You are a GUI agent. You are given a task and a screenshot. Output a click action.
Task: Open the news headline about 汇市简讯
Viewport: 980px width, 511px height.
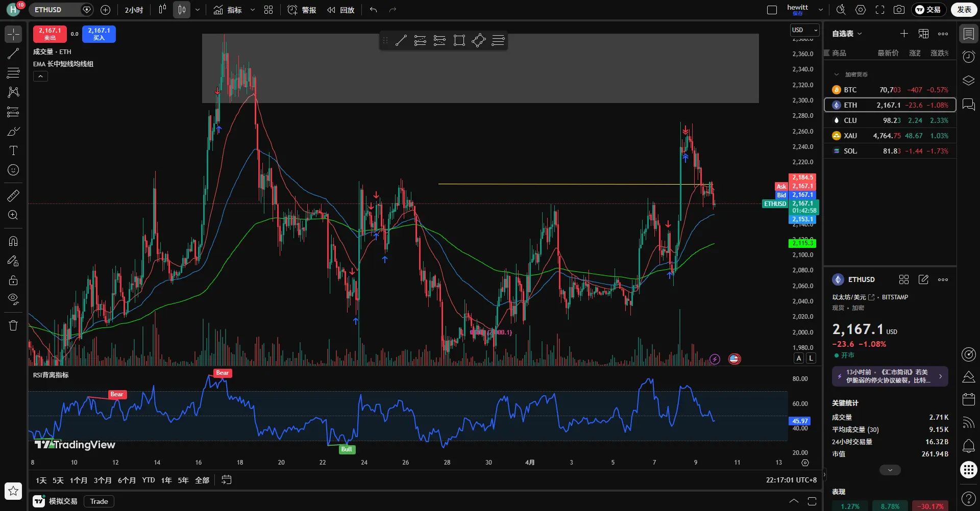tap(890, 376)
